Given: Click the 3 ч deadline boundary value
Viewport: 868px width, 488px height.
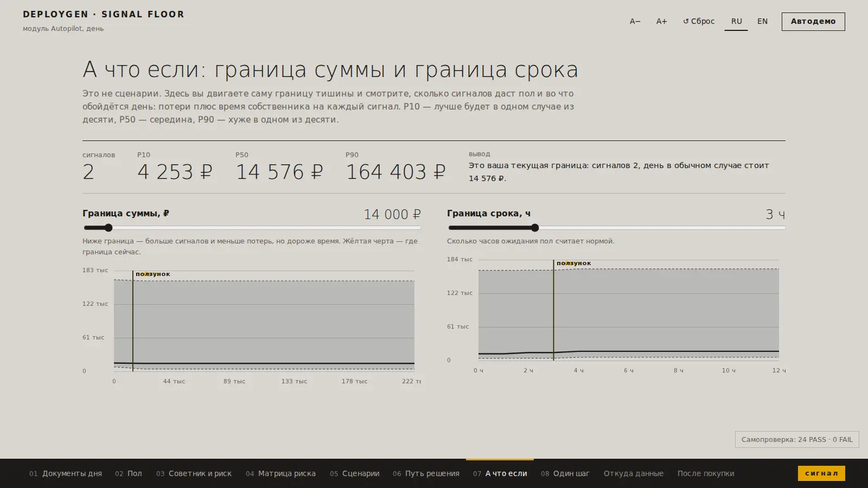Looking at the screenshot, I should coord(775,215).
